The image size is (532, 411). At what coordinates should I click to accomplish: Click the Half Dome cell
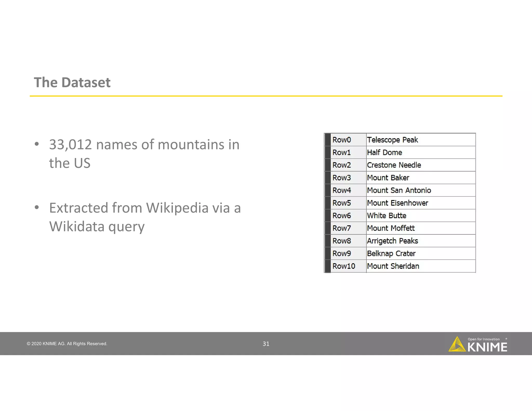[421, 153]
